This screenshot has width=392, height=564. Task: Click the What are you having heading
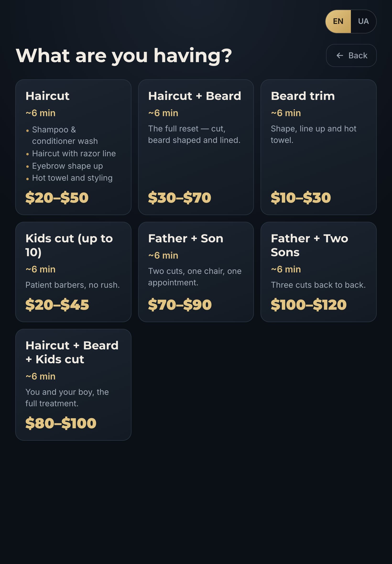(124, 56)
